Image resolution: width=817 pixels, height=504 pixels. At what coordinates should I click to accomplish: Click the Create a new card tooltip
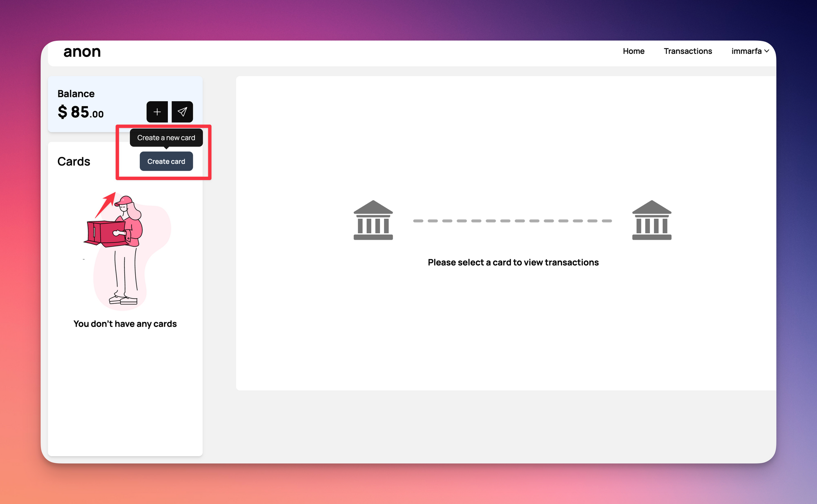[166, 138]
